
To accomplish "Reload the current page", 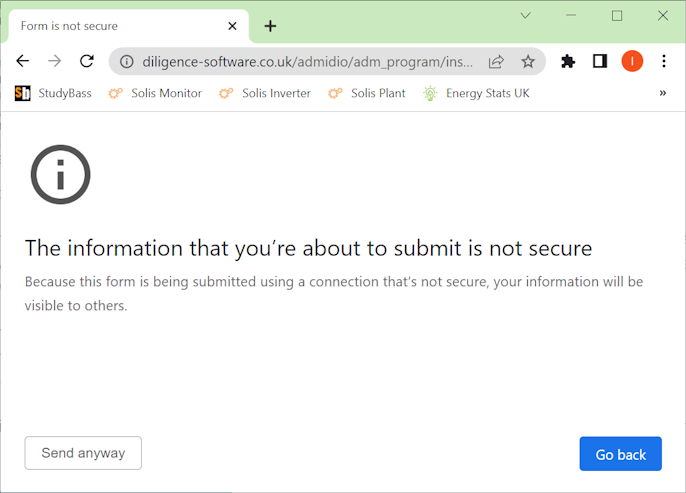I will coord(87,61).
